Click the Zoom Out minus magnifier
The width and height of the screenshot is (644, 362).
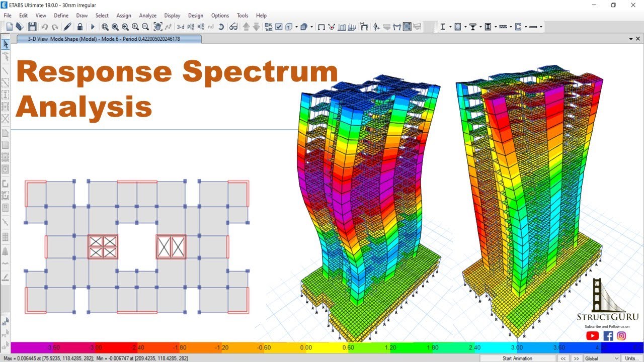point(145,27)
